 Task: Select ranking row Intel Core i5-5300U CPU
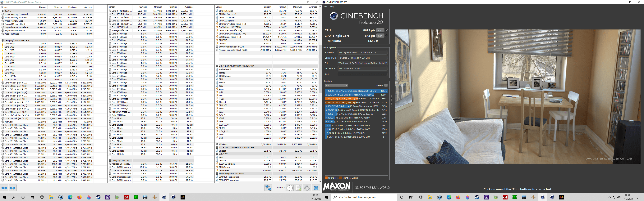[356, 137]
